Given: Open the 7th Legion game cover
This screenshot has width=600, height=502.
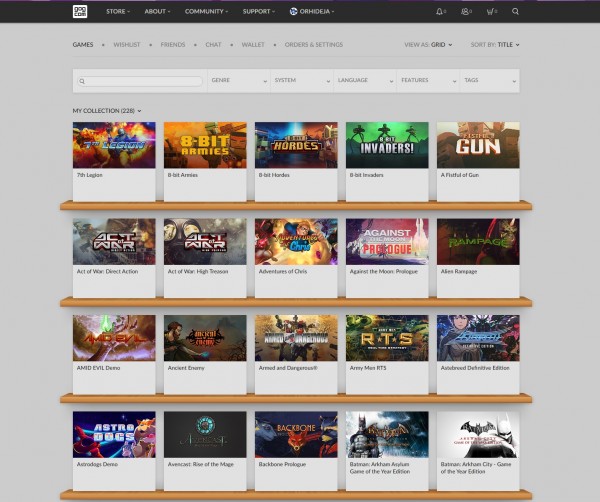Looking at the screenshot, I should 114,145.
